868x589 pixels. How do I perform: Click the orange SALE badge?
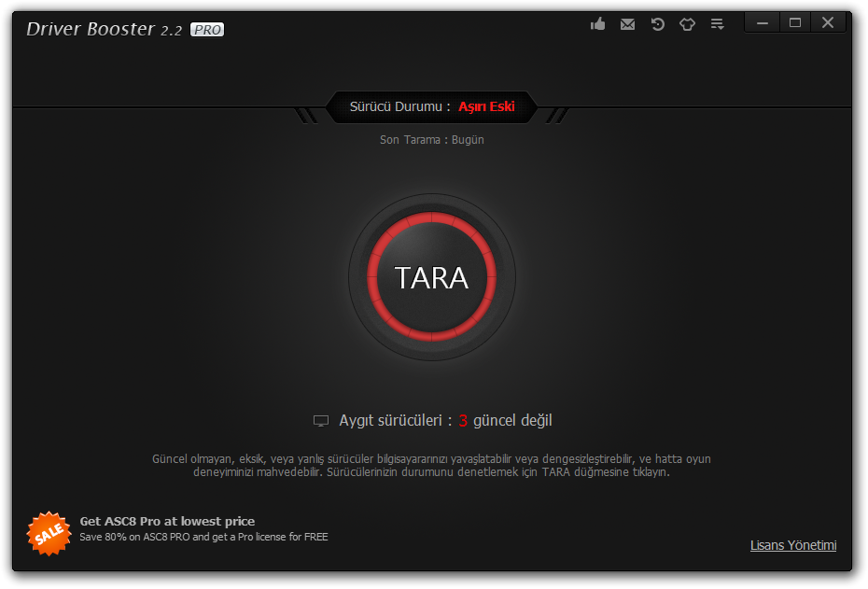[49, 533]
